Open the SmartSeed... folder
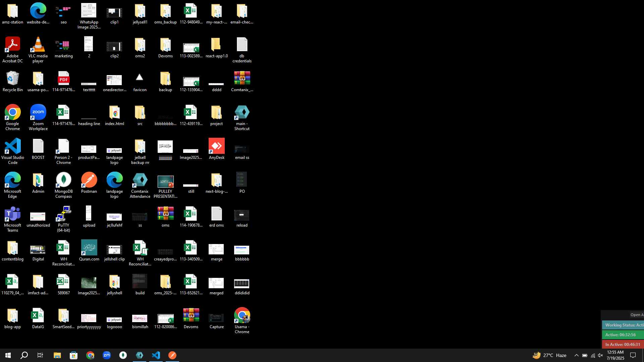The height and width of the screenshot is (362, 644). [x=64, y=318]
